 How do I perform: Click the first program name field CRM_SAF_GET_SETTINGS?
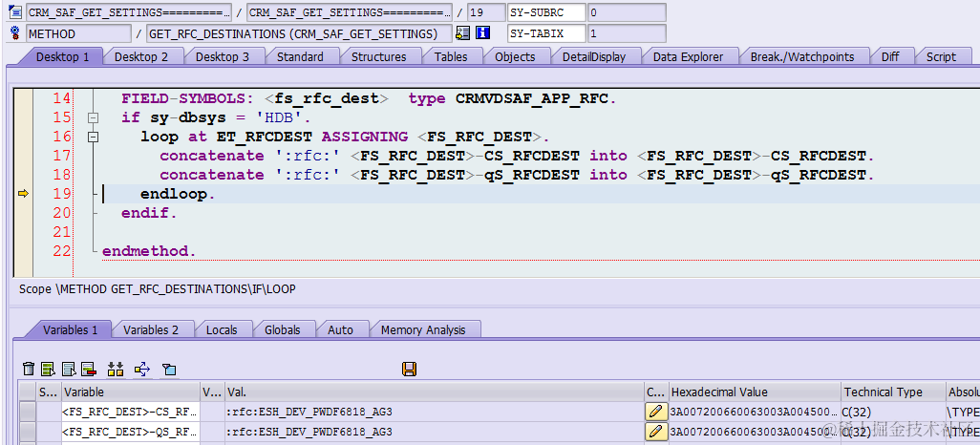click(129, 12)
